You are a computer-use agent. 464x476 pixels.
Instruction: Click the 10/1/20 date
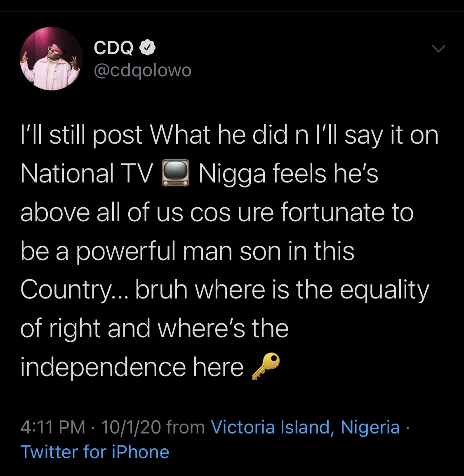tap(130, 427)
